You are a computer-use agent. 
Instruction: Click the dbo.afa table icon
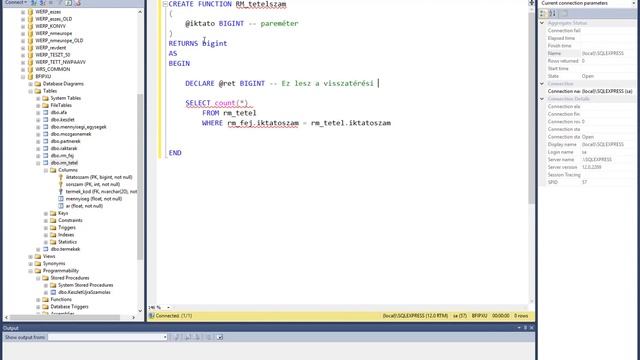point(46,112)
